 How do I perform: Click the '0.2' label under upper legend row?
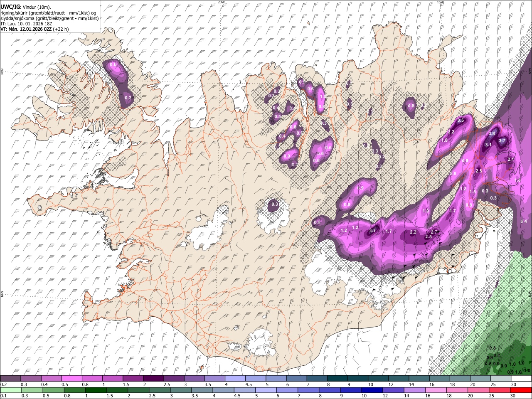3,384
